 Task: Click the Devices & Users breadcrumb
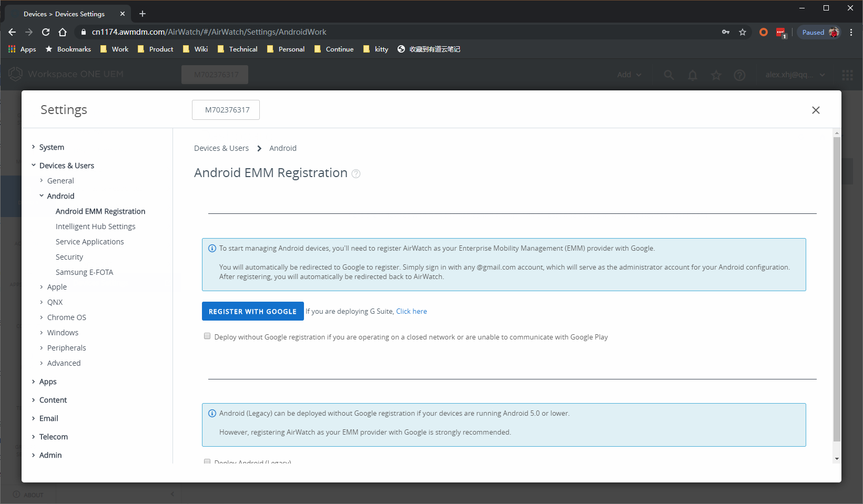coord(221,148)
